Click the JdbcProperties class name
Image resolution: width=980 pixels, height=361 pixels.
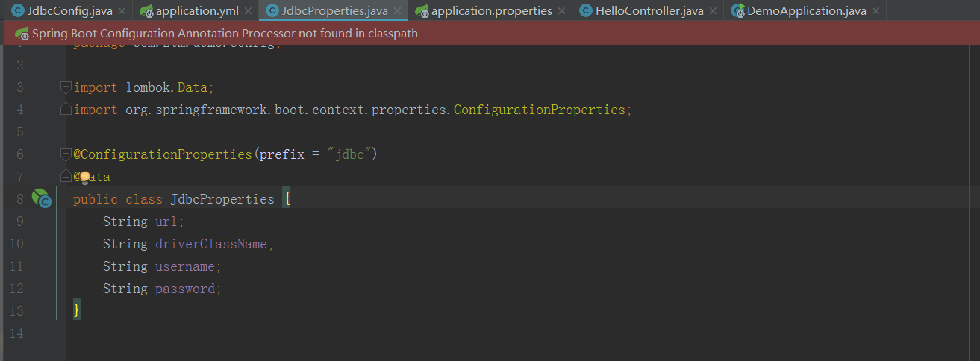222,199
